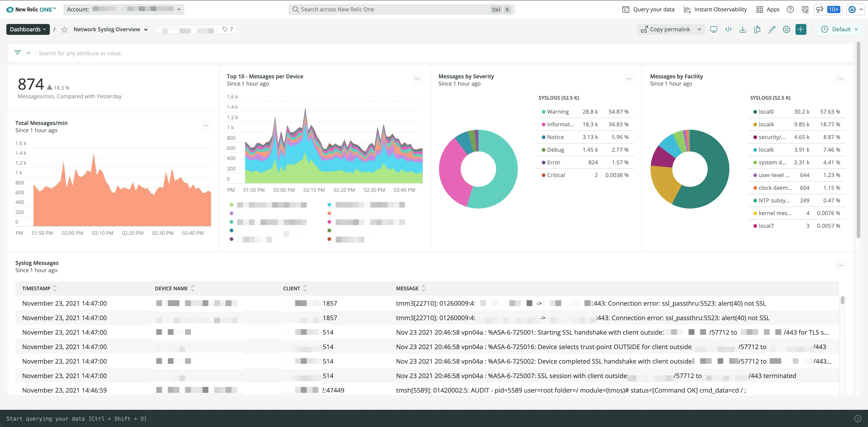Open the Copy permalink options chevron
This screenshot has width=868, height=427.
[699, 29]
